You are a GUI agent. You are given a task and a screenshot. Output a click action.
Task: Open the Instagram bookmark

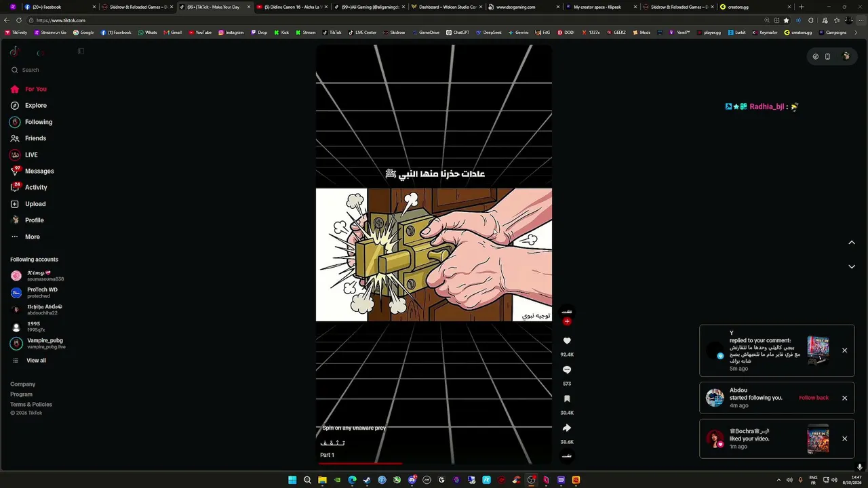[x=231, y=33]
